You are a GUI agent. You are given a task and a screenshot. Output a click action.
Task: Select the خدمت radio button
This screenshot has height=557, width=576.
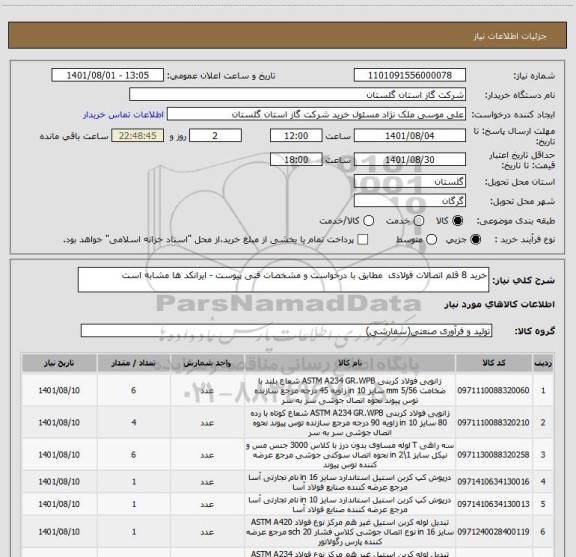point(419,221)
